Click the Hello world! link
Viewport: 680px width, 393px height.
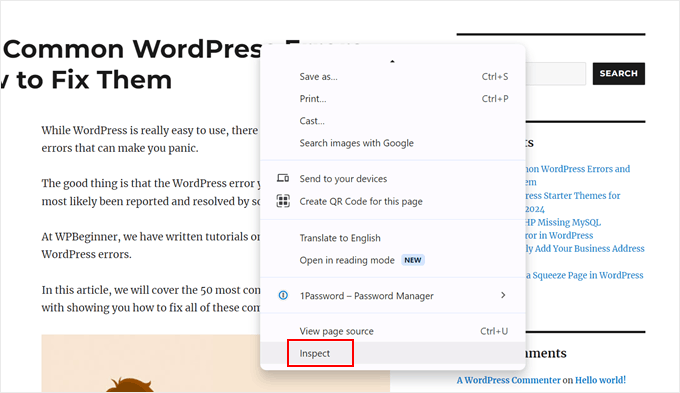(600, 380)
